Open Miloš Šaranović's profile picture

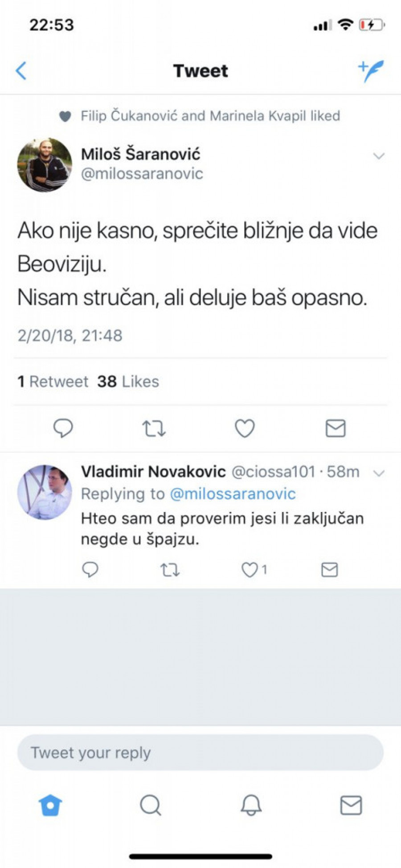pyautogui.click(x=45, y=165)
